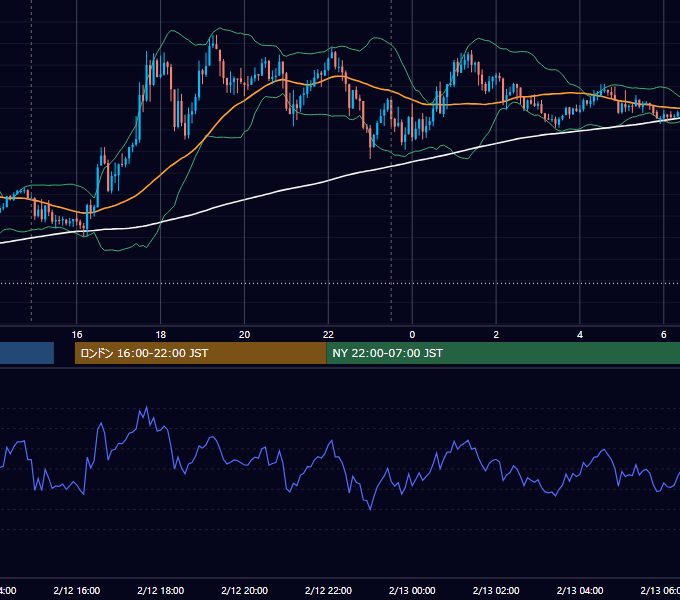Click the "16" hour label on price chart axis
Image resolution: width=680 pixels, height=600 pixels.
77,335
